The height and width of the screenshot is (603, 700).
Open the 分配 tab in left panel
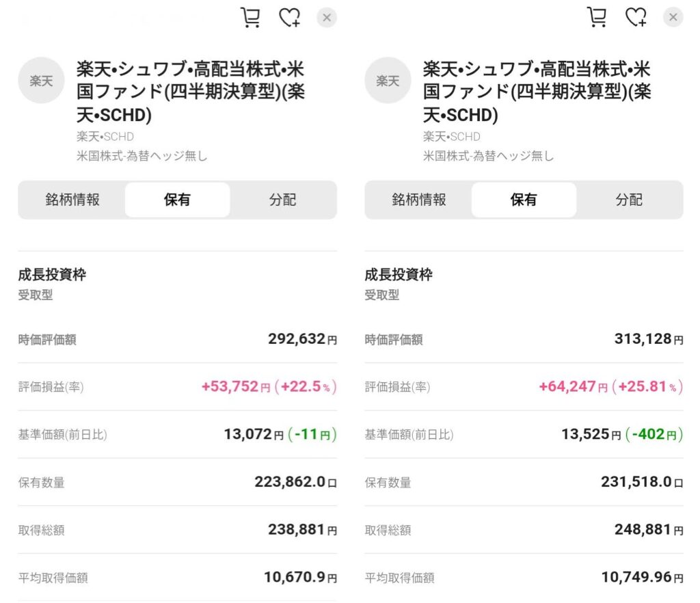point(282,200)
